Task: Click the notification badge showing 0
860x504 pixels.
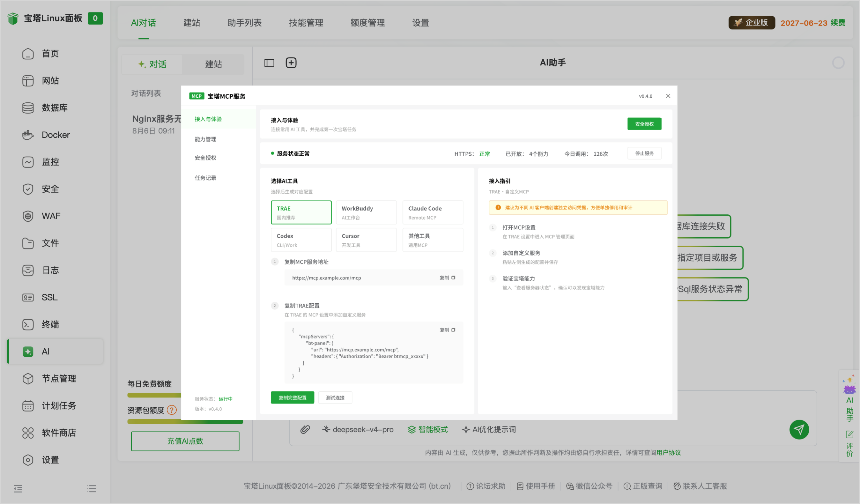Action: [95, 18]
